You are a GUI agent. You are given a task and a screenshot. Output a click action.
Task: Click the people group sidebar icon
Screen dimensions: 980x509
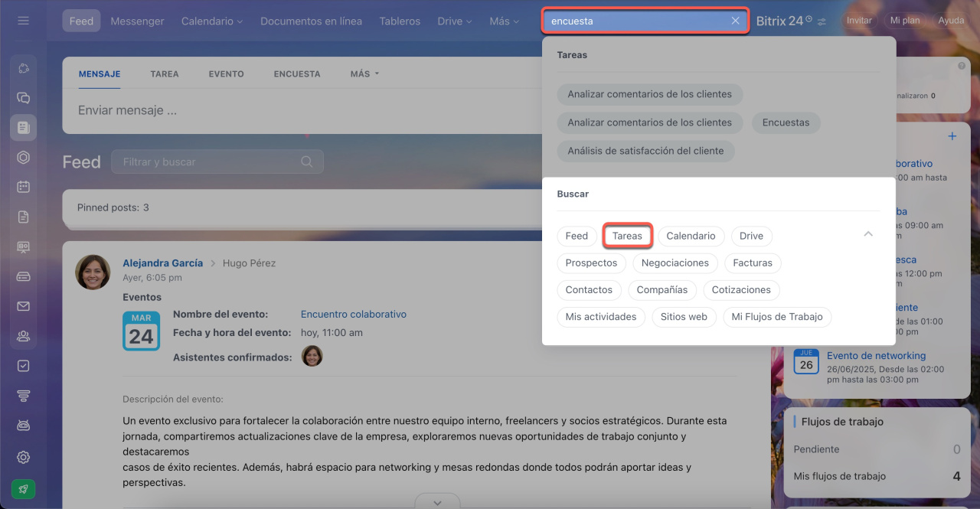[23, 336]
